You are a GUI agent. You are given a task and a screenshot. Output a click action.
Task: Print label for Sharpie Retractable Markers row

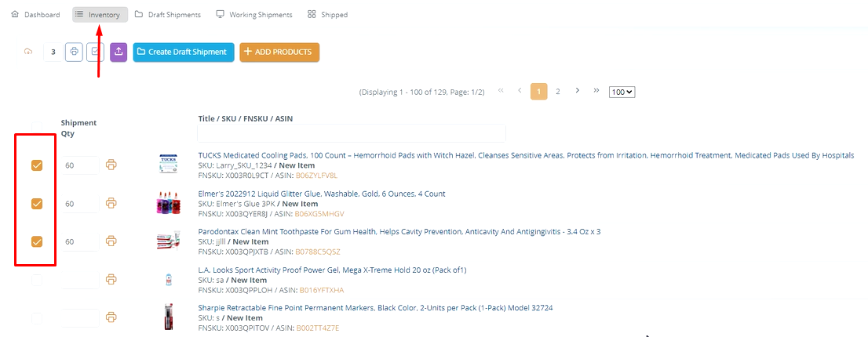pyautogui.click(x=111, y=317)
